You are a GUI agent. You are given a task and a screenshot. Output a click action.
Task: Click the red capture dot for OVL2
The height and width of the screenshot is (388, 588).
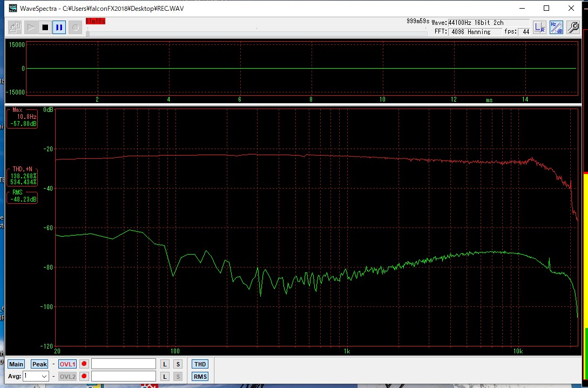pos(84,377)
